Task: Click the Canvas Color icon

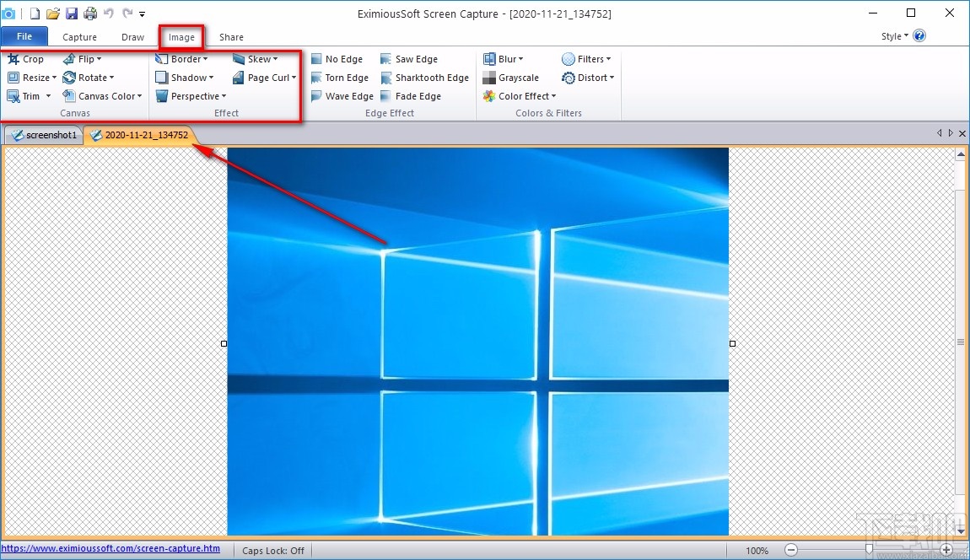Action: pos(68,96)
